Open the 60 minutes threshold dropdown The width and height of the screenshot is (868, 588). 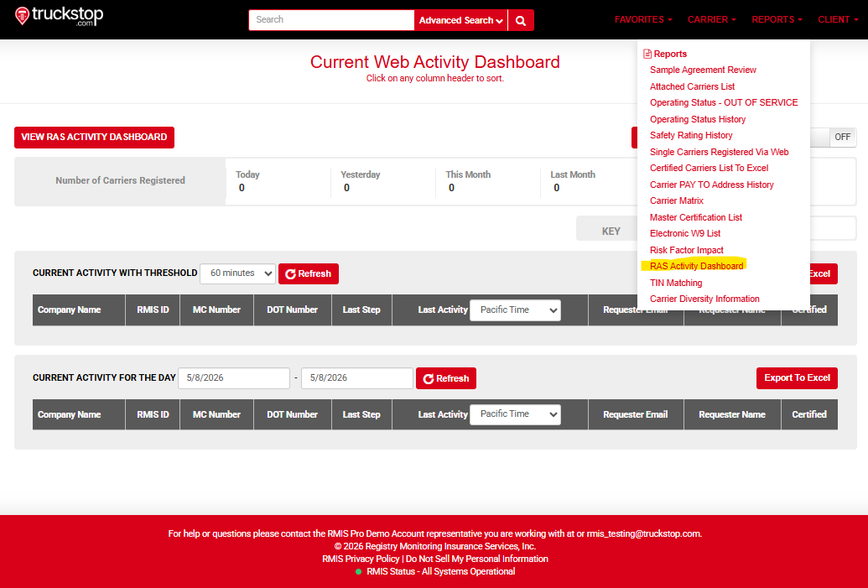click(x=237, y=273)
